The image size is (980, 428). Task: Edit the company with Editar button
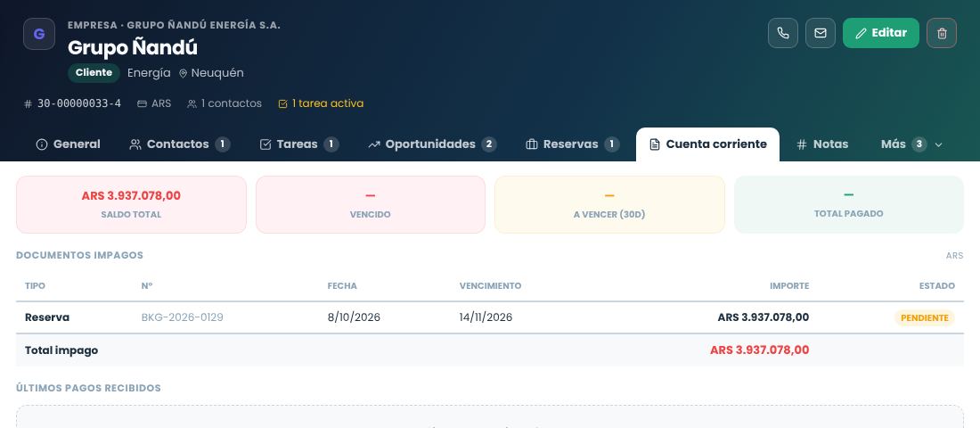(x=880, y=33)
